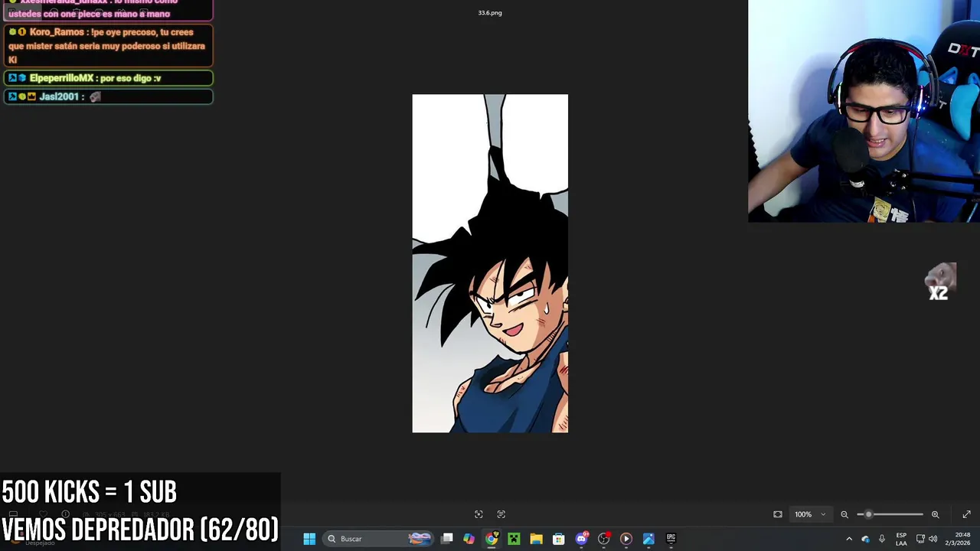
Task: Open Microsoft Store from the taskbar
Action: (558, 539)
